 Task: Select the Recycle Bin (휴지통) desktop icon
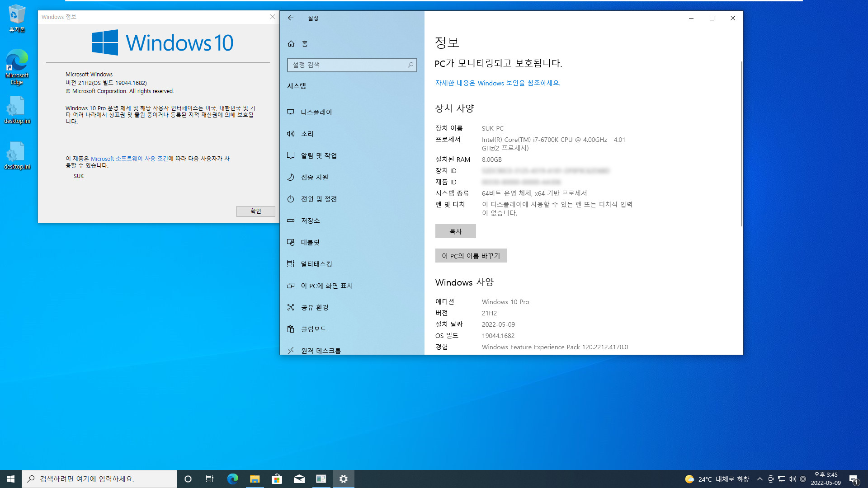pos(17,19)
